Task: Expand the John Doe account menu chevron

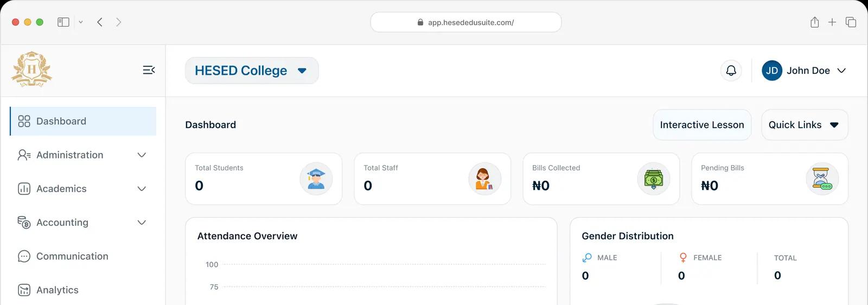Action: coord(841,71)
